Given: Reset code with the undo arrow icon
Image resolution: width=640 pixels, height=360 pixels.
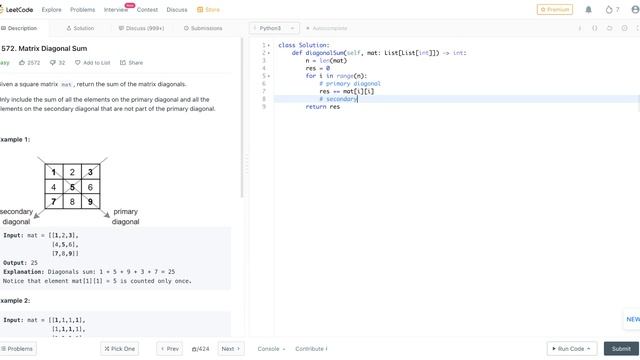Looking at the screenshot, I should coord(609,28).
